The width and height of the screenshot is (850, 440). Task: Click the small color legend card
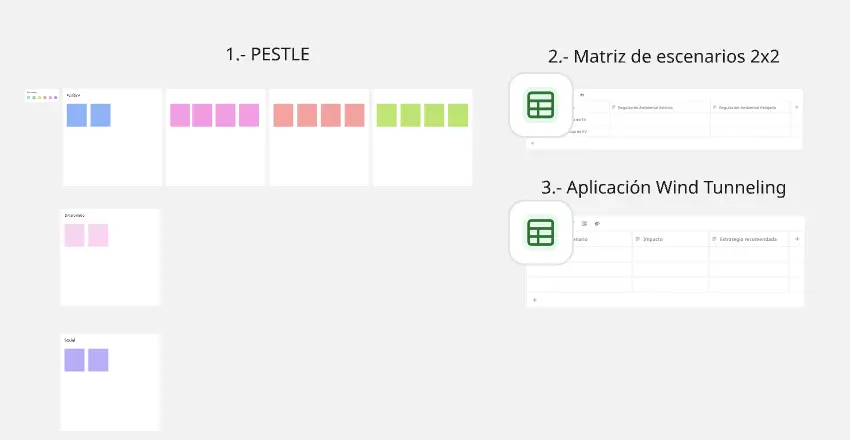39,96
